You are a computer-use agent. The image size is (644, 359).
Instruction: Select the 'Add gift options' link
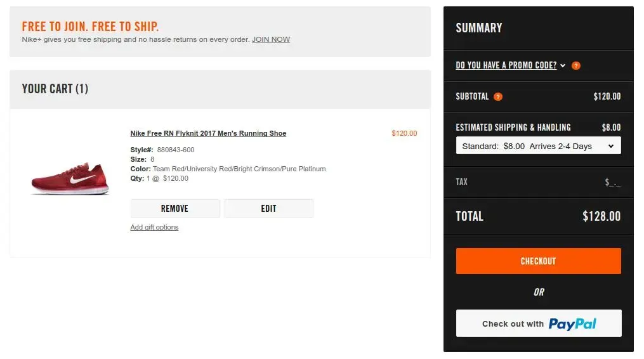tap(154, 227)
